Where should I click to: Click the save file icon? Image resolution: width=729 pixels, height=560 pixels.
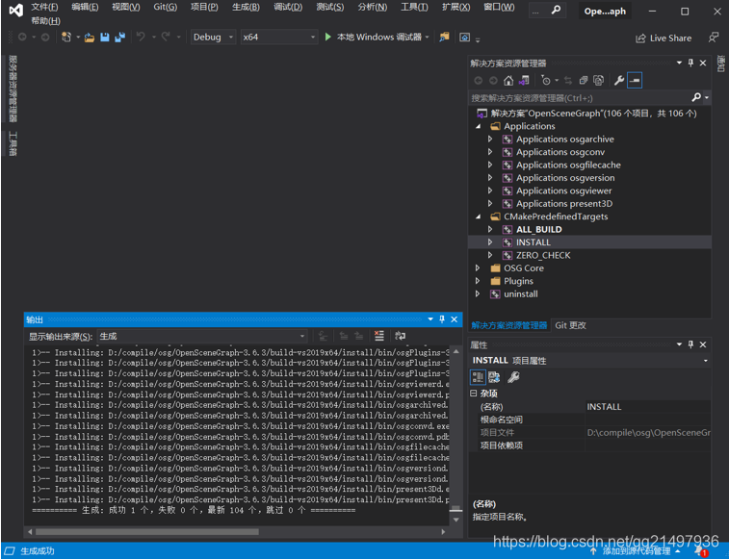tap(105, 38)
